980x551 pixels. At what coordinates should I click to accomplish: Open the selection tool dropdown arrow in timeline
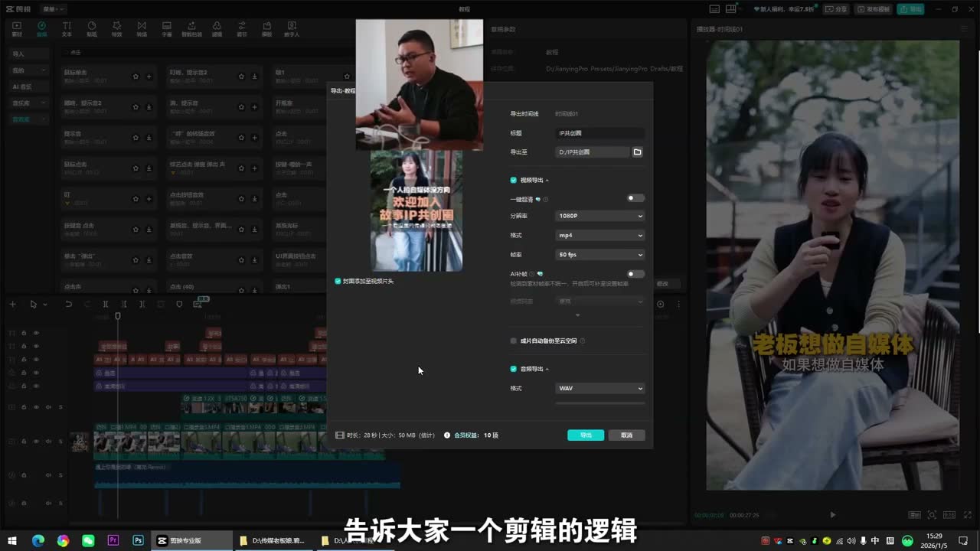(45, 305)
